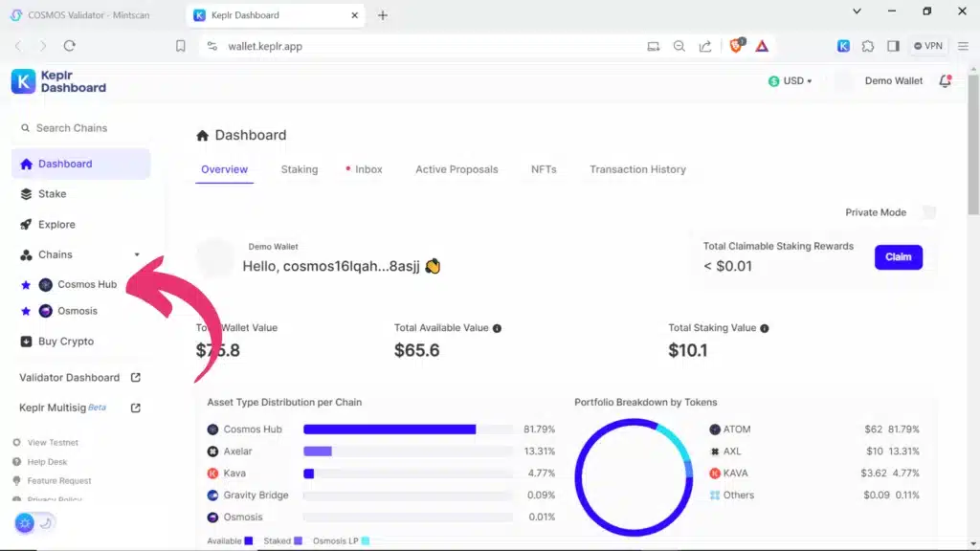Click the bookmark icon in address bar
Screen dimensions: 980x551
point(181,46)
